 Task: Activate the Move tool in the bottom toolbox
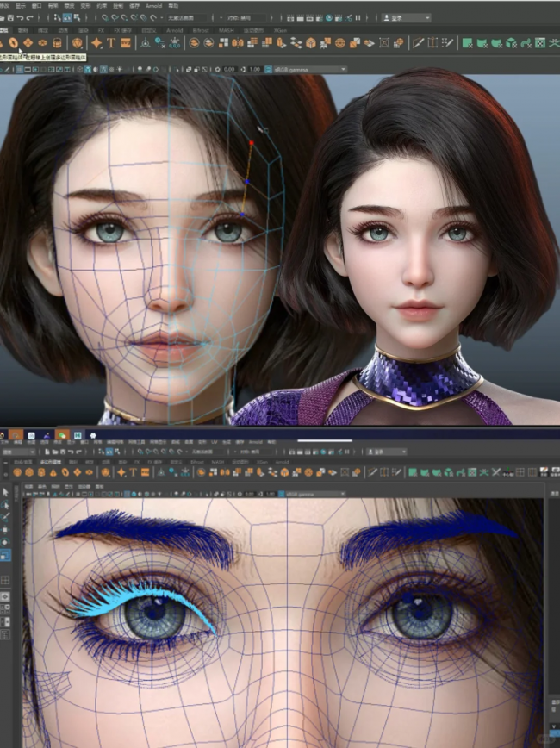click(x=6, y=530)
